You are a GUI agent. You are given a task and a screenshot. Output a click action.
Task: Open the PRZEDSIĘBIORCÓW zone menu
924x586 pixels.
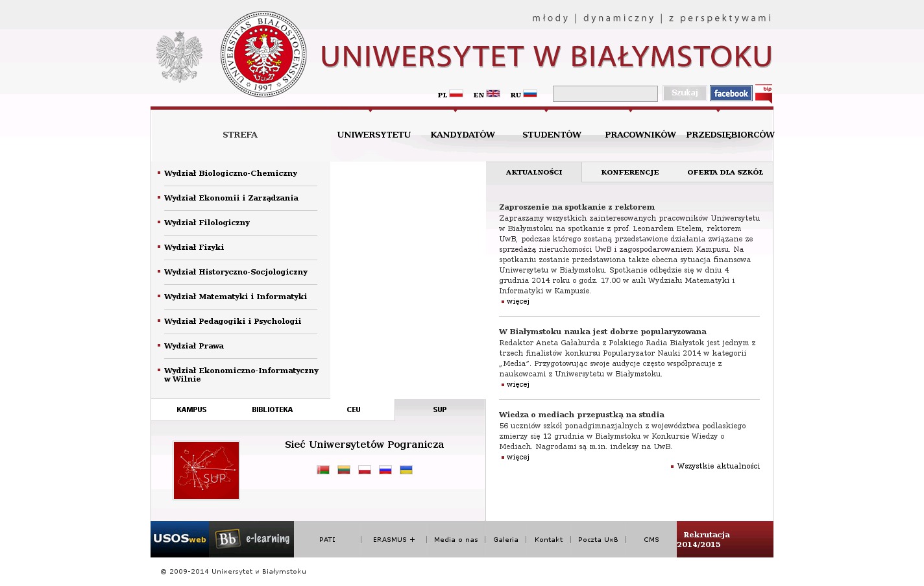[x=730, y=135]
